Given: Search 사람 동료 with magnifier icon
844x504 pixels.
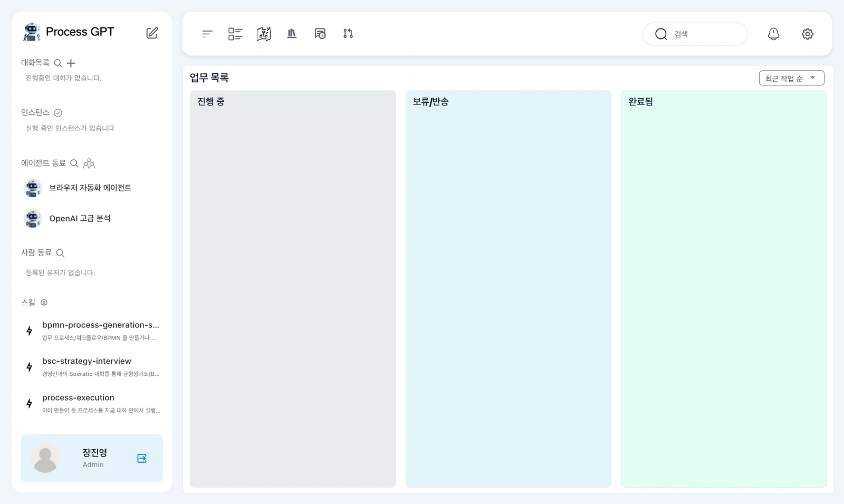Looking at the screenshot, I should (x=60, y=253).
